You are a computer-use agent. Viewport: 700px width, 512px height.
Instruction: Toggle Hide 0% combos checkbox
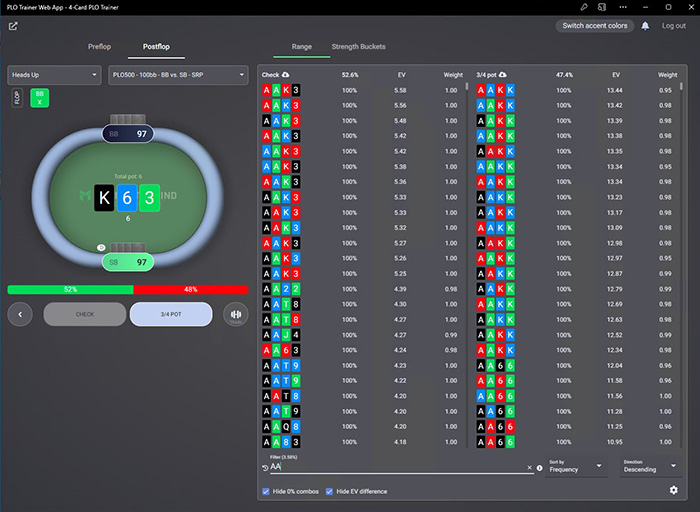(265, 491)
